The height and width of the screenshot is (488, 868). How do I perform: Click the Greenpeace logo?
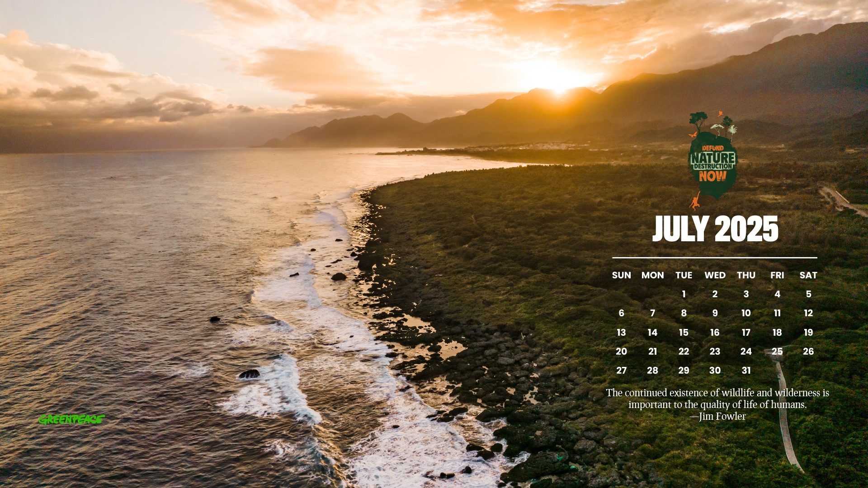tap(71, 419)
